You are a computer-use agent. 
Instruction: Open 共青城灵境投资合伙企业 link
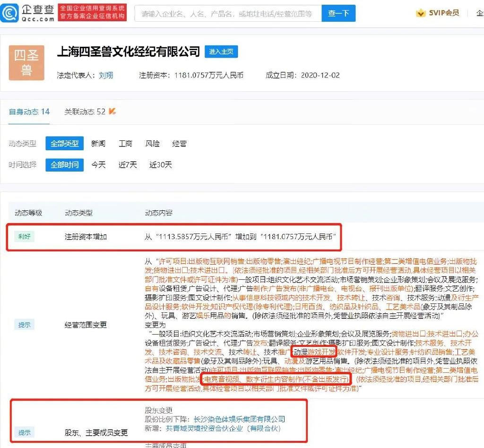click(223, 428)
